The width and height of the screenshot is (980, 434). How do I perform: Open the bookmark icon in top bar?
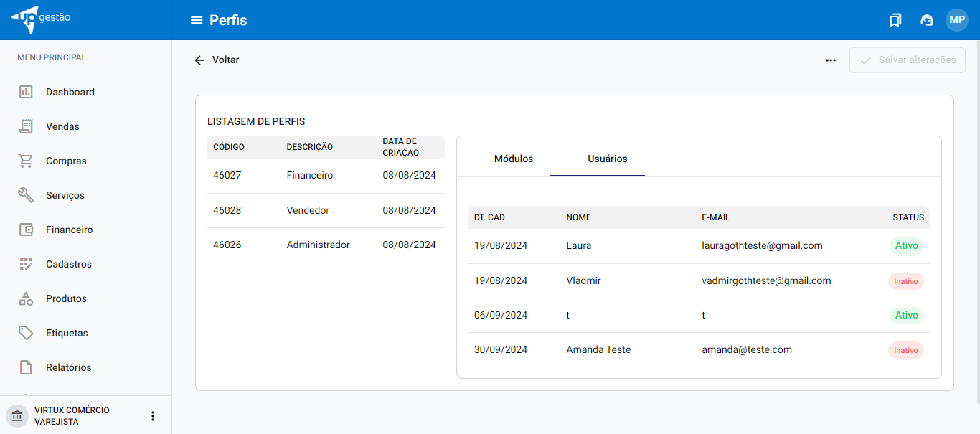pos(895,20)
